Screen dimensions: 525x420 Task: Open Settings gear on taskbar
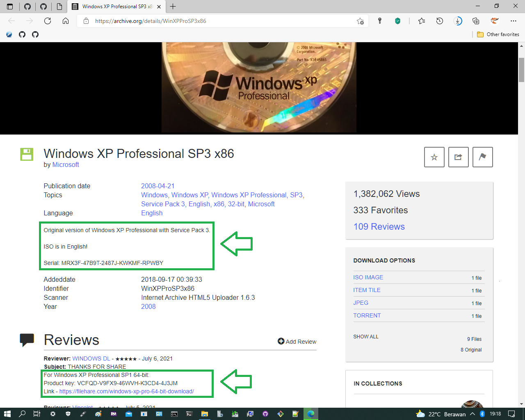53,414
